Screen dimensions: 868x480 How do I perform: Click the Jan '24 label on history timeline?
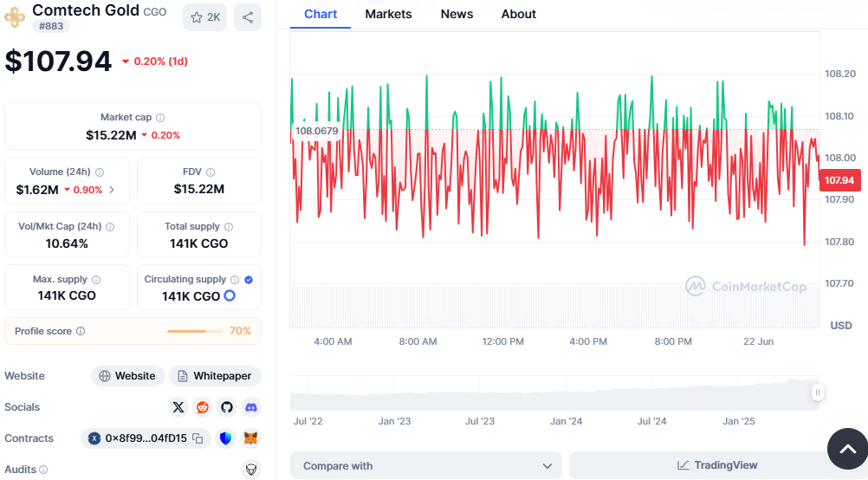pyautogui.click(x=566, y=421)
